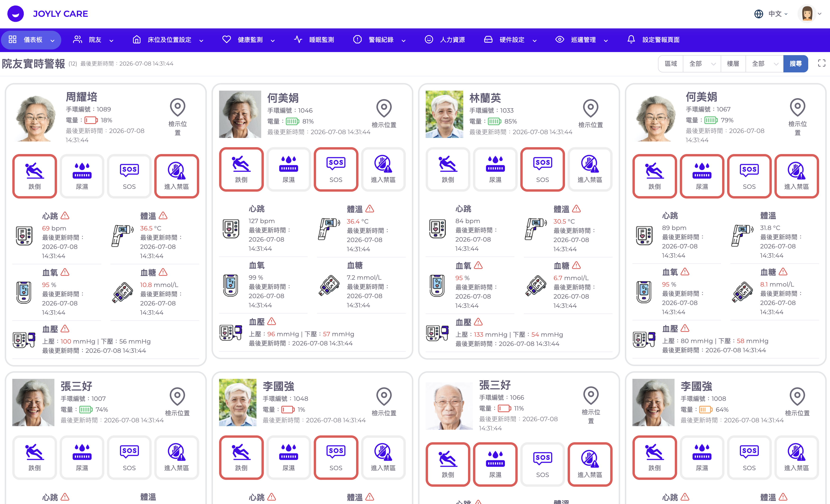Open 警報紀錄 menu
The image size is (830, 504).
379,40
